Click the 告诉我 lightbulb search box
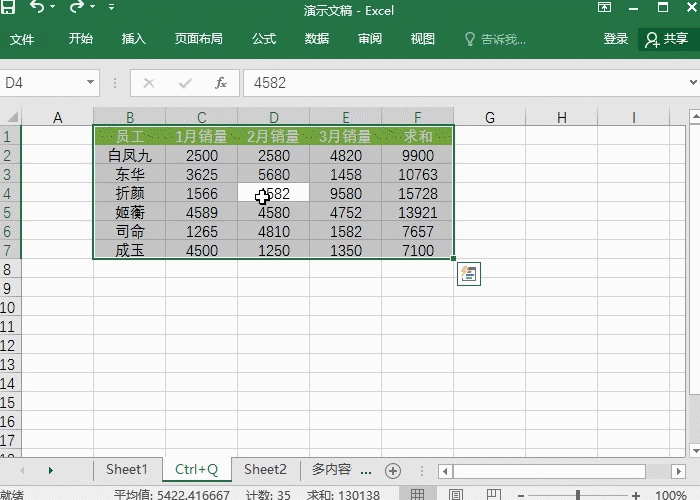 coord(495,39)
